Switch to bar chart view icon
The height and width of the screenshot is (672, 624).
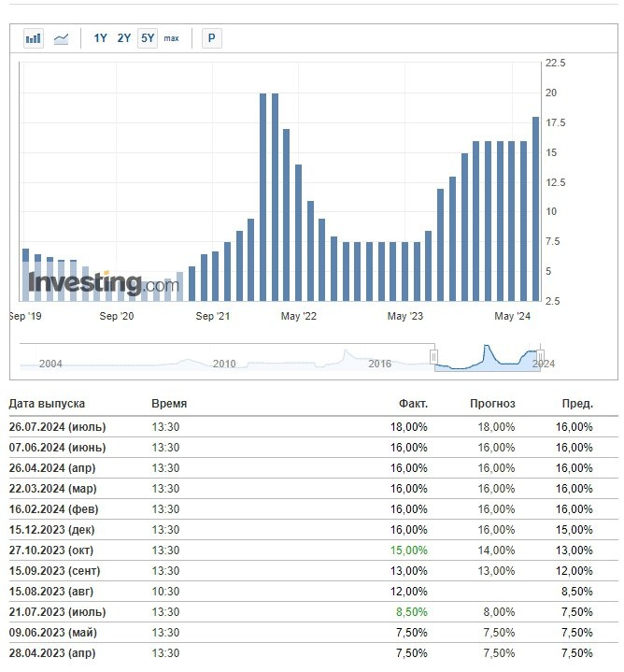pos(33,38)
